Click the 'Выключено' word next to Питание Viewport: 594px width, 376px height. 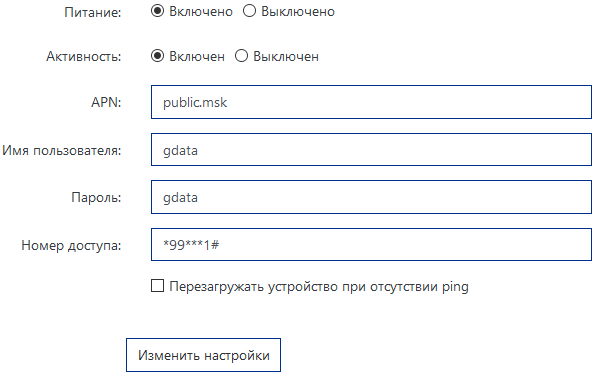pos(298,12)
